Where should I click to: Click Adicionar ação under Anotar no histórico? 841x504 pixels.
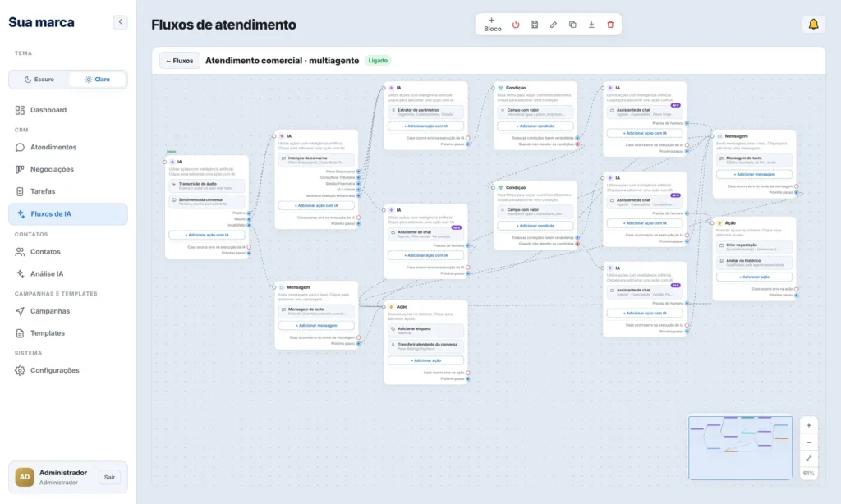pos(754,277)
